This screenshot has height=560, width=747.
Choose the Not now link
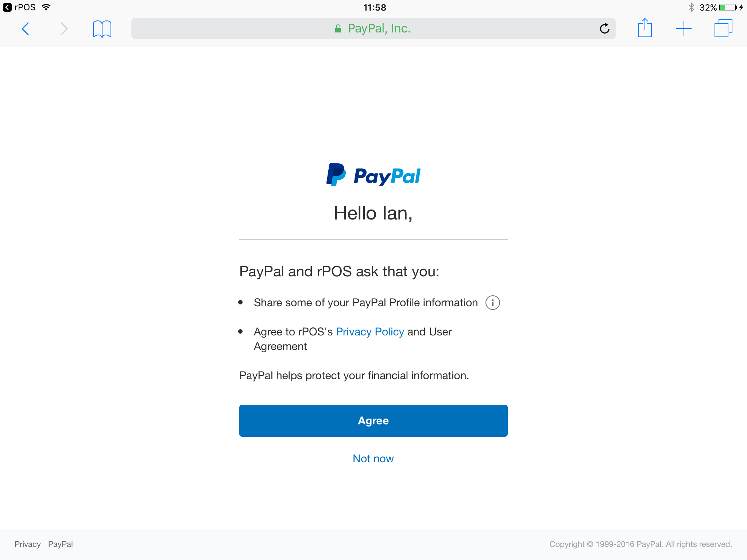373,459
